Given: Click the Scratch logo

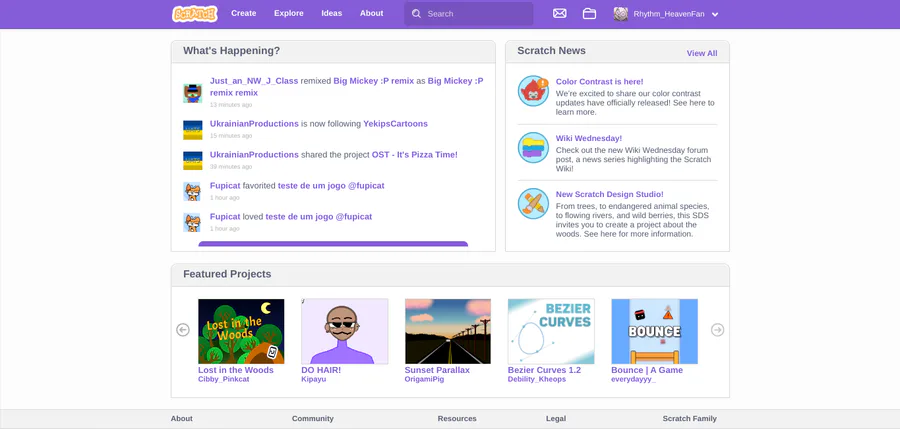Looking at the screenshot, I should point(195,14).
